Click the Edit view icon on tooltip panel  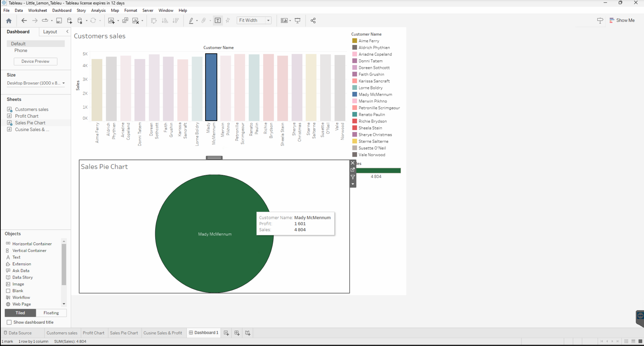point(353,170)
